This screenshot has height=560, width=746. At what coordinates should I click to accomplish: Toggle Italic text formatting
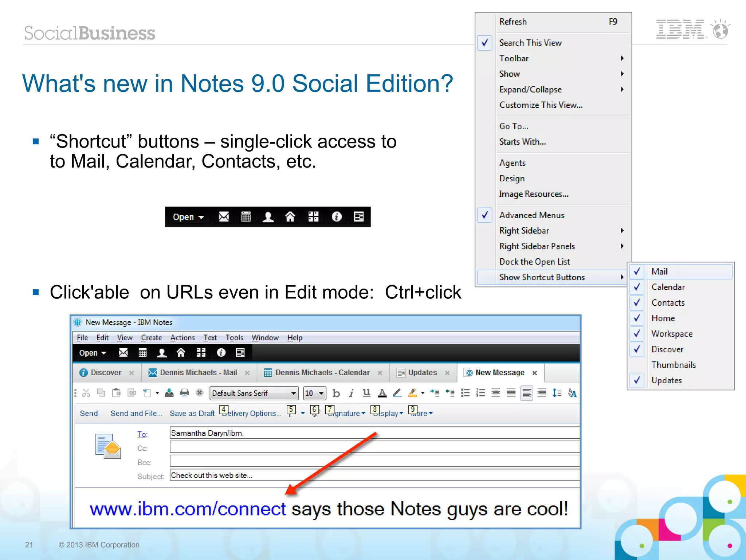tap(351, 393)
